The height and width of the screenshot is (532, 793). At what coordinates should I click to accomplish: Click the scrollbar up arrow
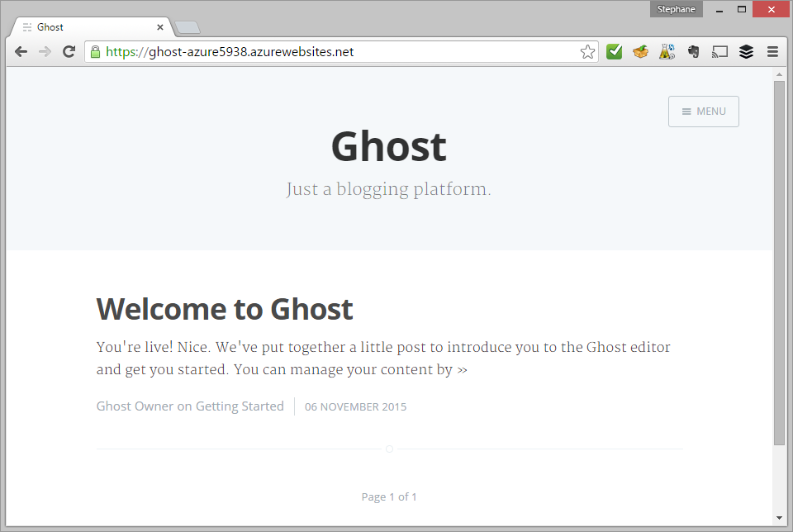[x=779, y=74]
